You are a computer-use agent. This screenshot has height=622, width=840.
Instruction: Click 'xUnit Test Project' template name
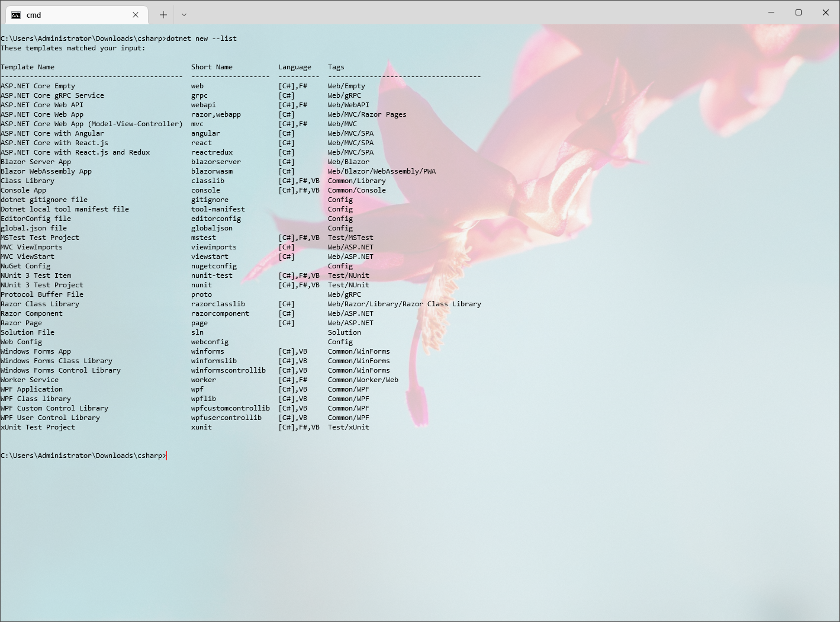point(38,427)
